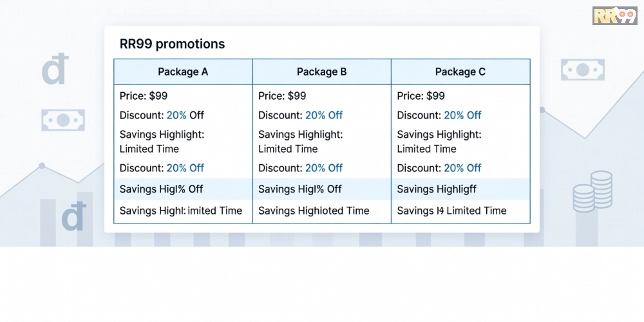The width and height of the screenshot is (644, 322).
Task: Click Package B Limited Time text
Action: click(288, 149)
